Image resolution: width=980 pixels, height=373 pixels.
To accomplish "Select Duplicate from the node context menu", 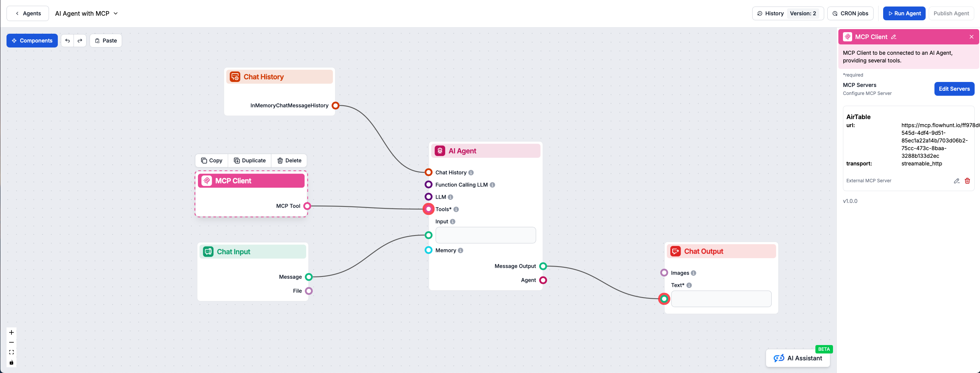I will [250, 160].
